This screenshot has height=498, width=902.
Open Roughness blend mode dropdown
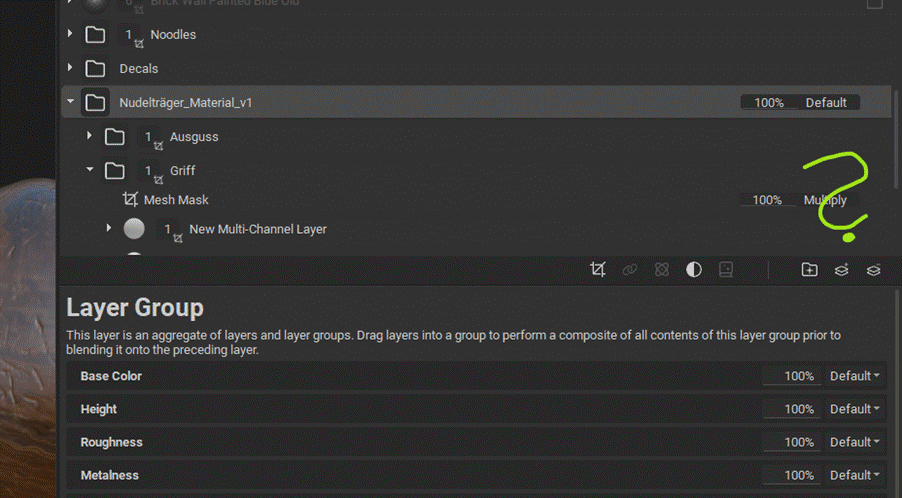click(x=855, y=442)
